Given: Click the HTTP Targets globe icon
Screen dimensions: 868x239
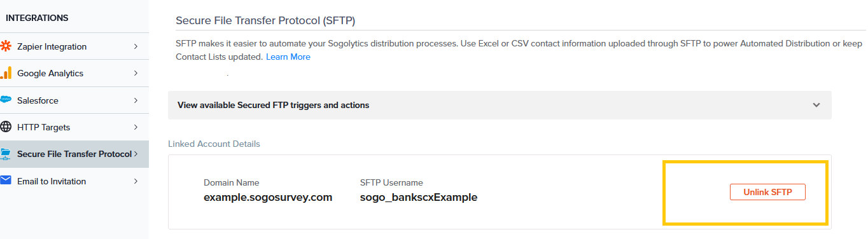Looking at the screenshot, I should [x=6, y=127].
